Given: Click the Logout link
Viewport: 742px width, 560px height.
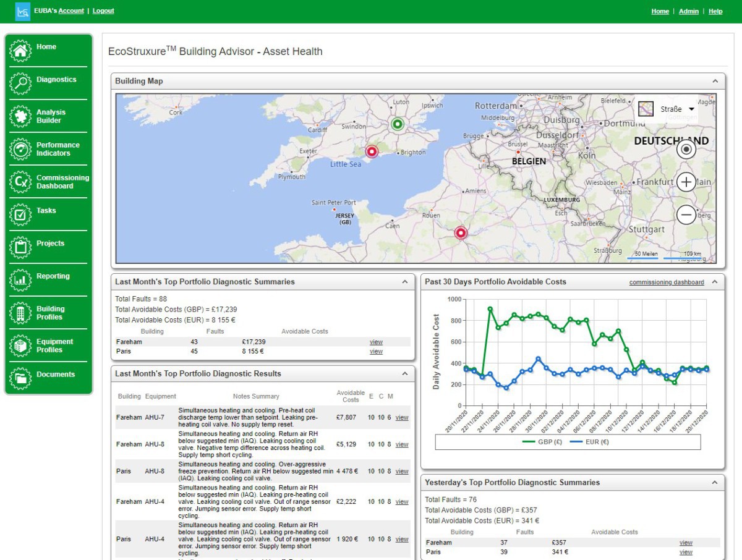Looking at the screenshot, I should click(x=103, y=11).
